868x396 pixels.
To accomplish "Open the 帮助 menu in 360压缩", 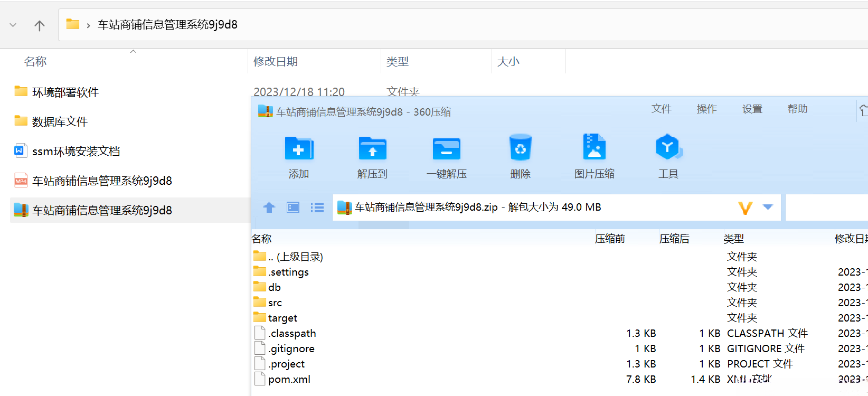I will 798,109.
